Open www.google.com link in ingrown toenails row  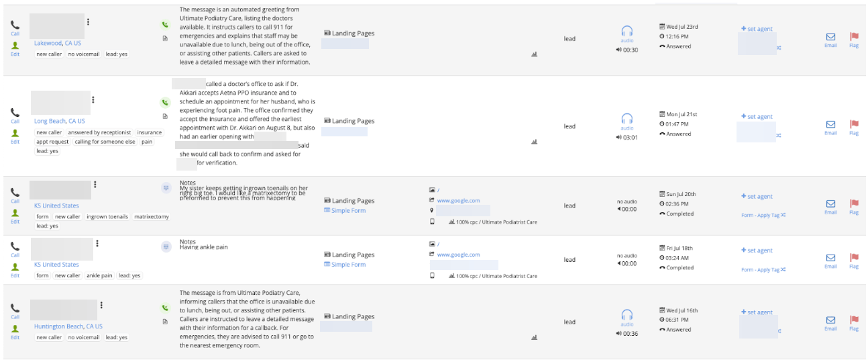point(458,200)
